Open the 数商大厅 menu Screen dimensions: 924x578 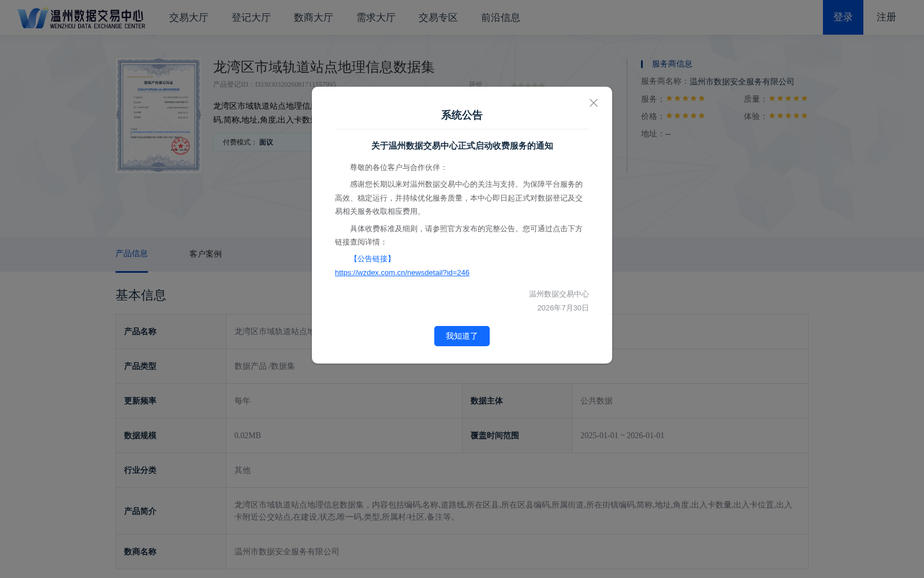(x=314, y=17)
